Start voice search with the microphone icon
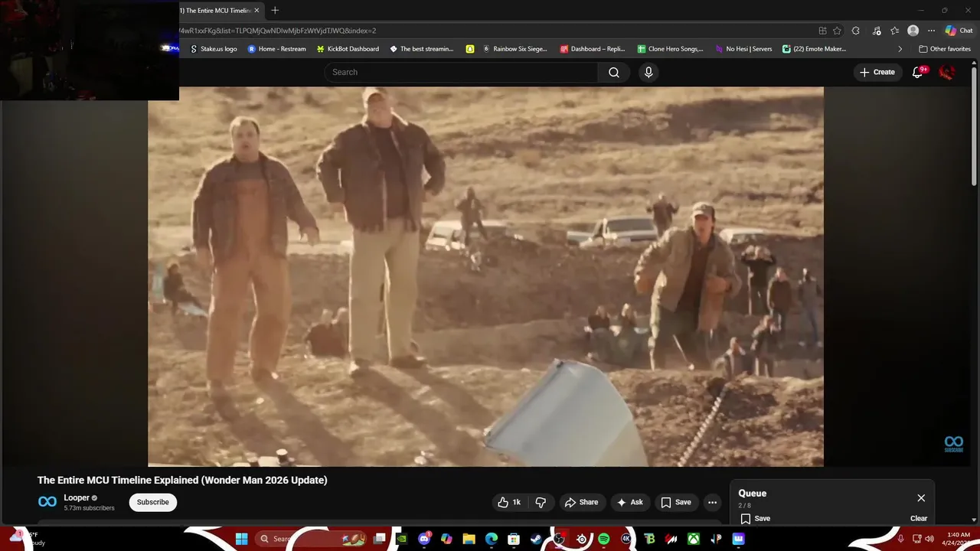 pyautogui.click(x=648, y=72)
